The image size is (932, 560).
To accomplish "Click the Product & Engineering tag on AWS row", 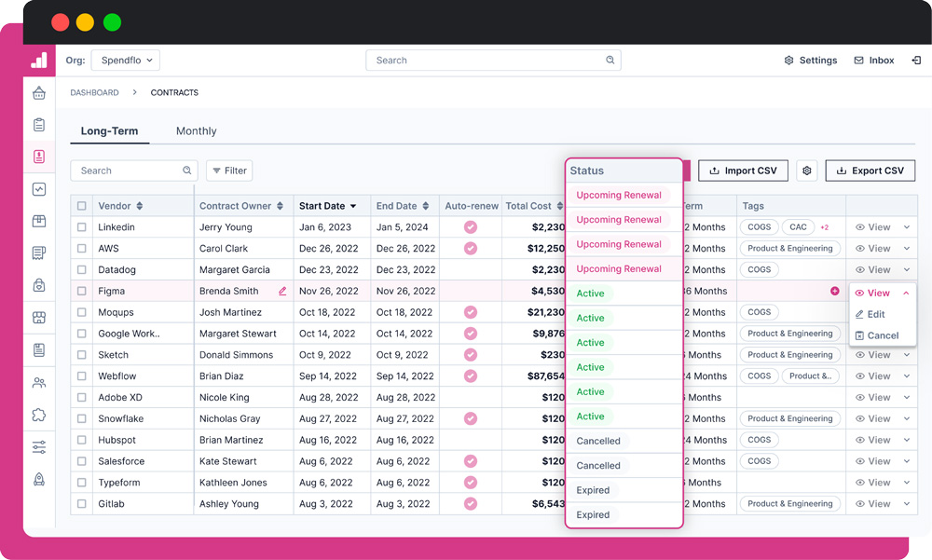I will pyautogui.click(x=790, y=249).
